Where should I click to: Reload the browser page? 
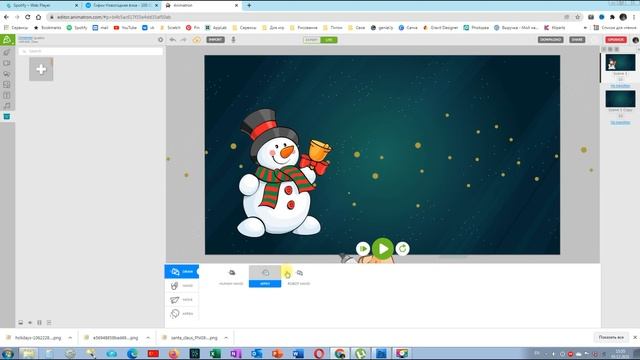(28, 17)
